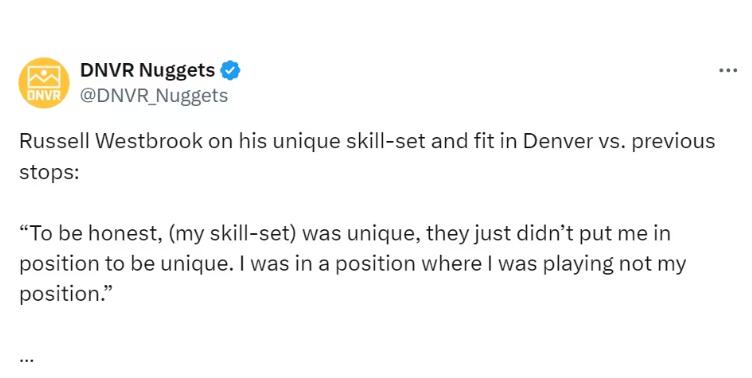
Task: Click the parenthetical "(my skill-set)" text
Action: (x=232, y=234)
